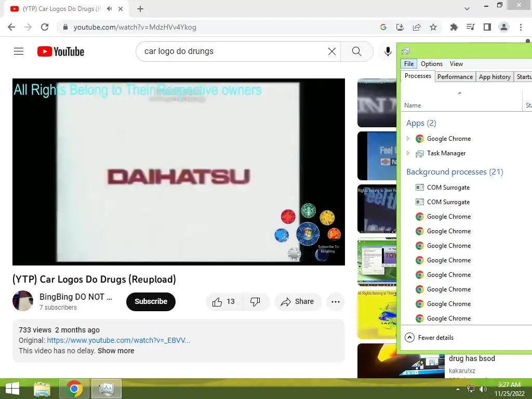The width and height of the screenshot is (532, 399).
Task: Clear the YouTube search box text
Action: pos(332,51)
